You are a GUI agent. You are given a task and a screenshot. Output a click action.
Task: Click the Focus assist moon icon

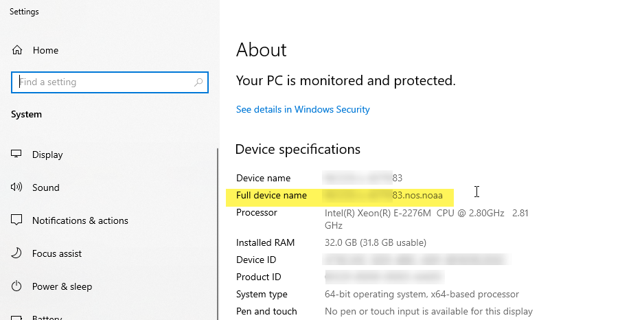coord(16,253)
